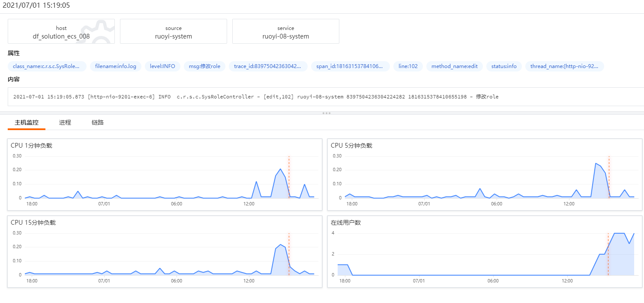Click the peak in CPU 1分钟负载 chart

(x=280, y=169)
